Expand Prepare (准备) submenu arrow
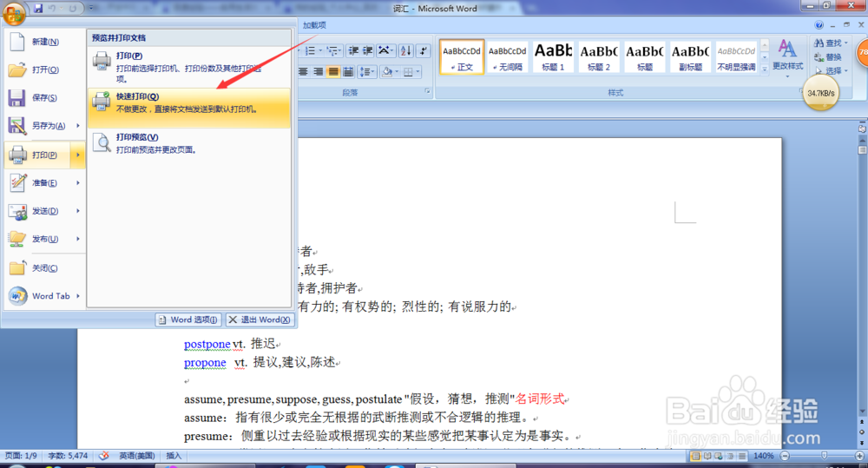Screen dimensions: 868x468 click(78, 182)
